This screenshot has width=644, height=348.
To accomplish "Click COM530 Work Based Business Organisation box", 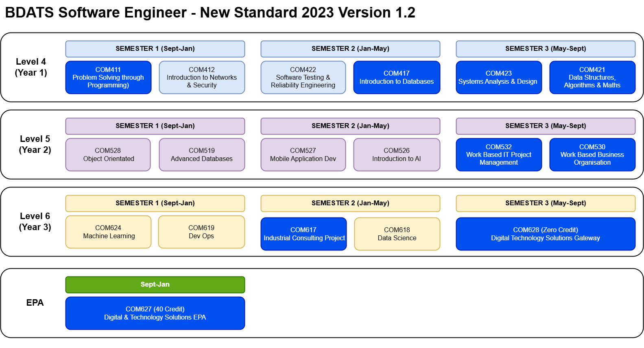I will pos(592,154).
